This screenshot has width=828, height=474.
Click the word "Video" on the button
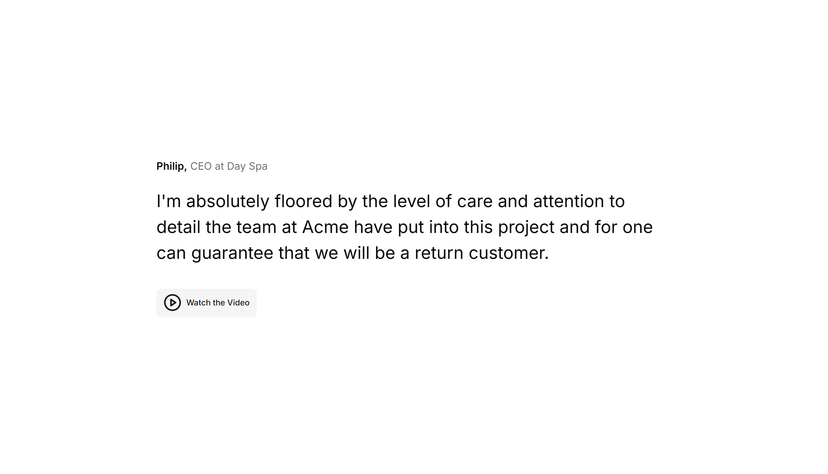pos(238,302)
